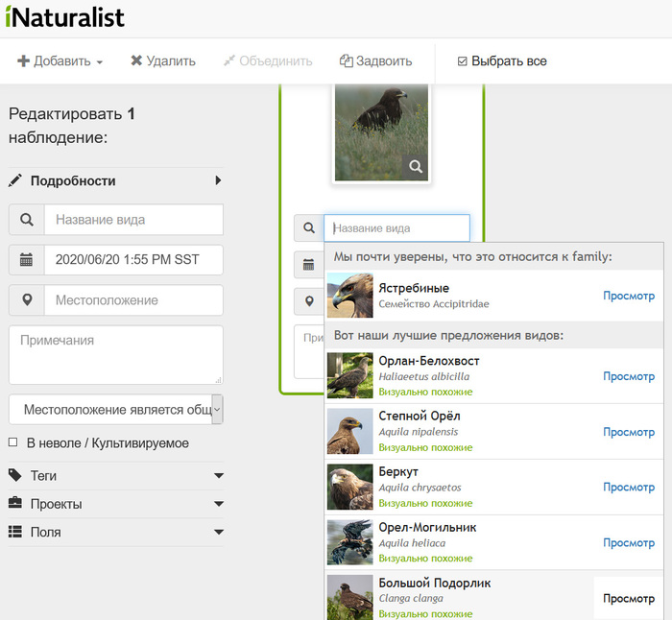The width and height of the screenshot is (672, 620).
Task: Click the Aquila heliaca thumbnail
Action: pos(349,542)
